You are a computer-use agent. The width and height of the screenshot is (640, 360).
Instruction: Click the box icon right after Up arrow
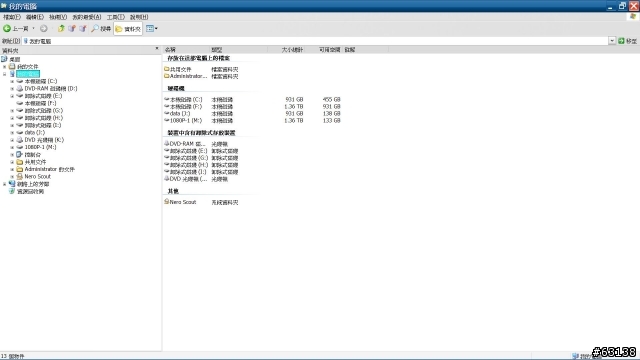[72, 29]
